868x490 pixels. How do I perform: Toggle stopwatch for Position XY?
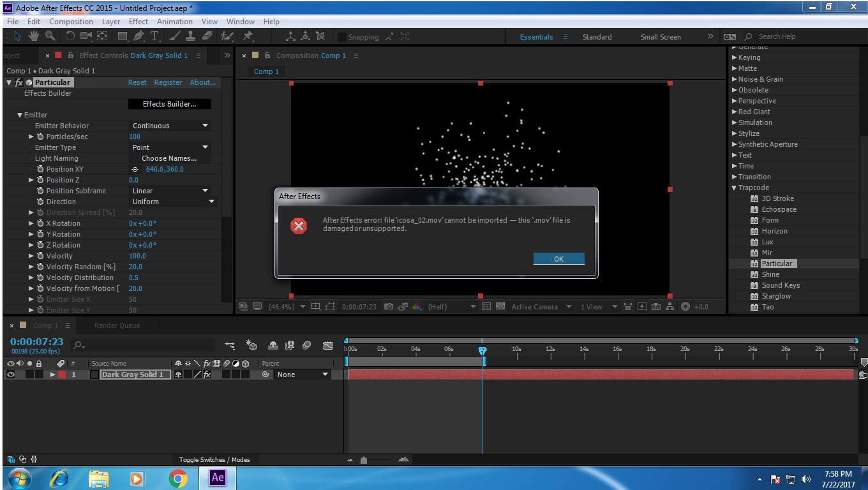click(x=40, y=169)
